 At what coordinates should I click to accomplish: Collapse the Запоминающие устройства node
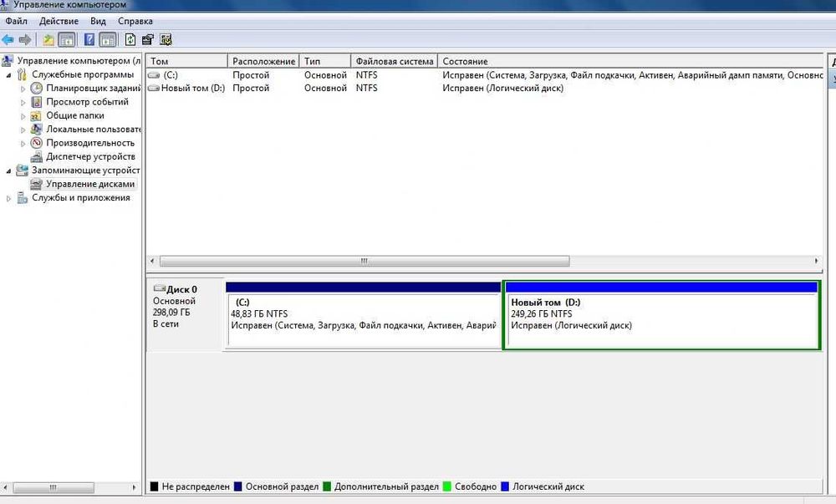(8, 171)
